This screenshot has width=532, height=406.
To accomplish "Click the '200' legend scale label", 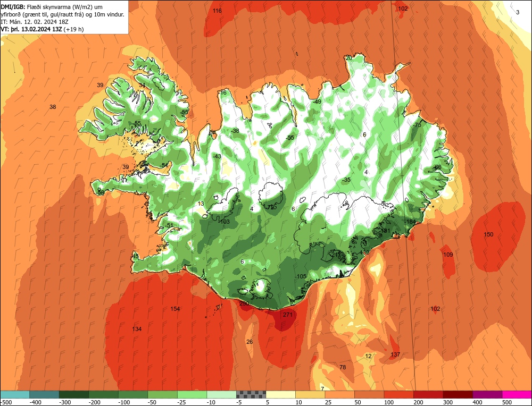I will (418, 402).
